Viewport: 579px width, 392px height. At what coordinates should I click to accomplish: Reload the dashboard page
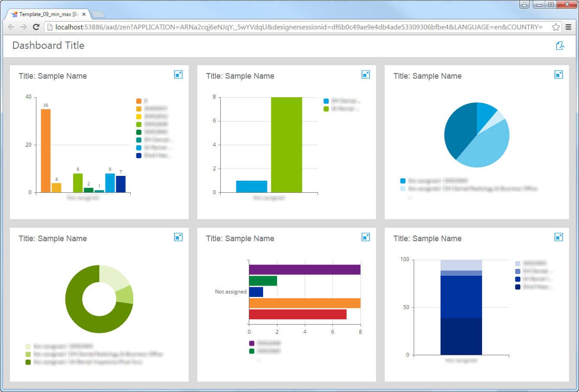(36, 27)
